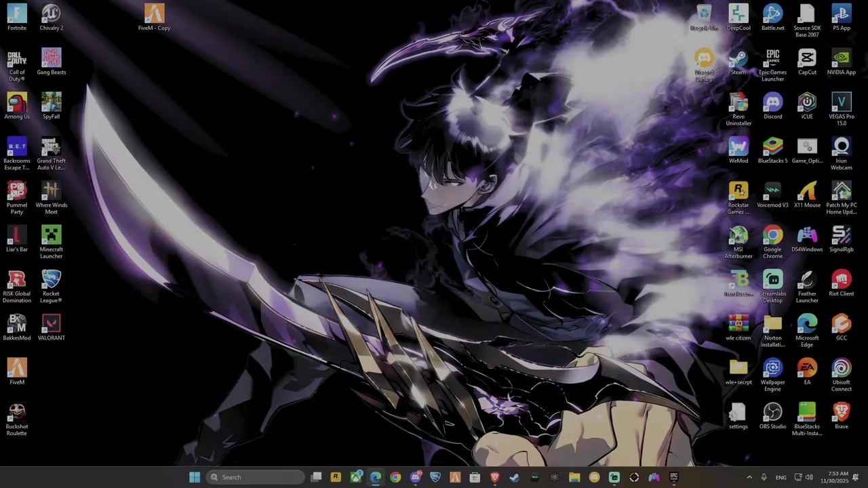Click the Backrooms Escape shortcut
The height and width of the screenshot is (488, 868).
coord(17,153)
